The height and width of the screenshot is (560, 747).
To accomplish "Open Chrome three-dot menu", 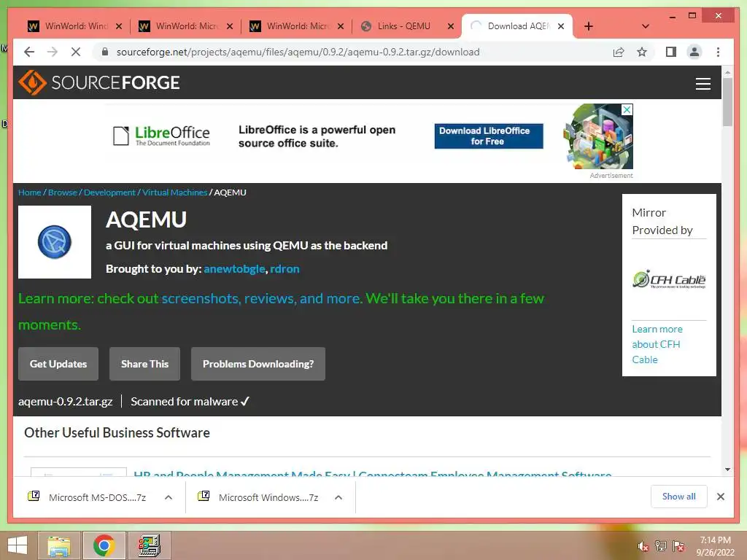I will click(x=718, y=52).
